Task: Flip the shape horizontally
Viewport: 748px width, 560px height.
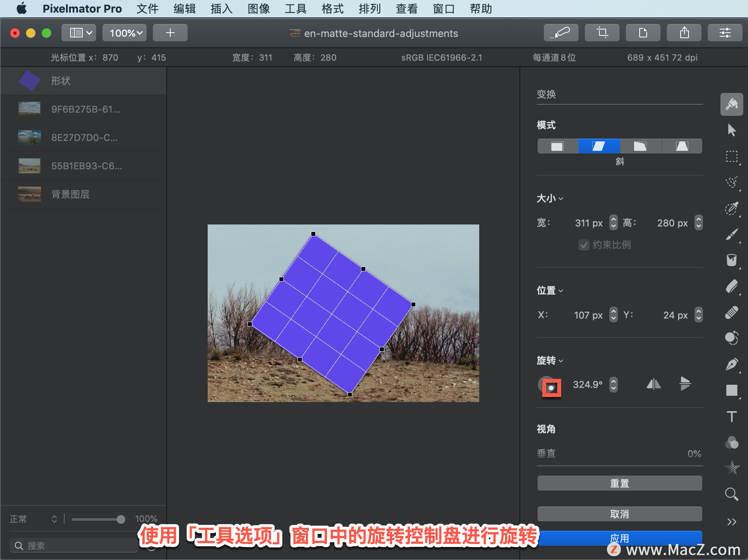Action: 653,384
